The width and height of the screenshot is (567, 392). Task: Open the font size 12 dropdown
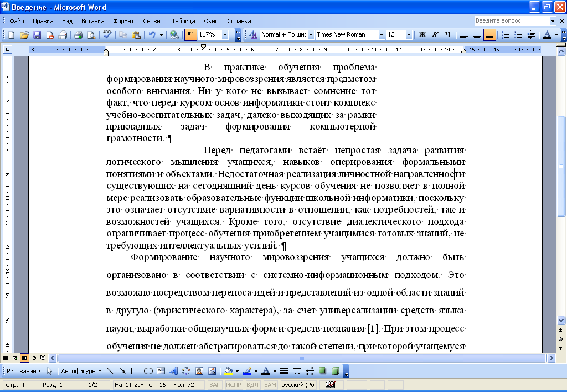point(409,35)
